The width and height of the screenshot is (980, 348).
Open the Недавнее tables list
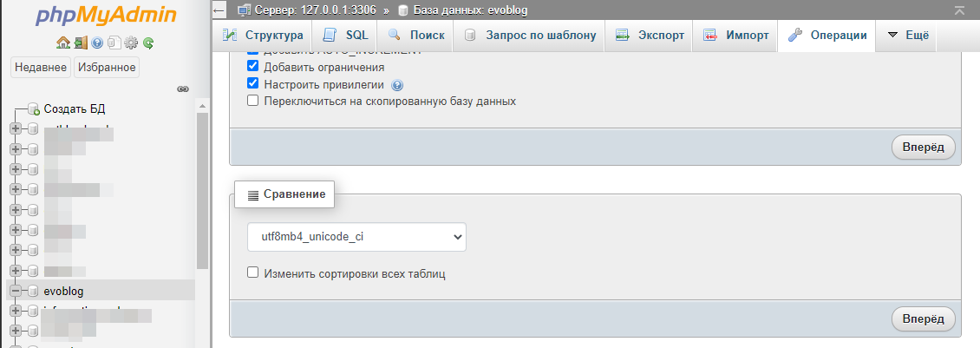pos(41,67)
